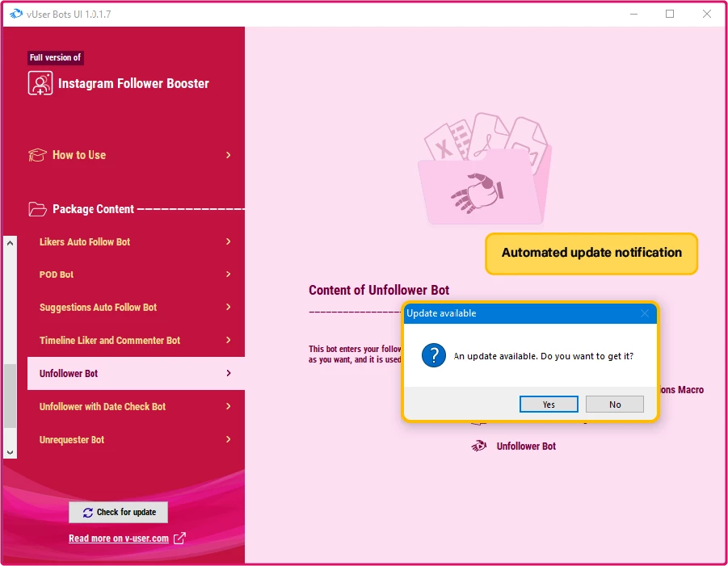
Task: Click the Instagram Follower Booster profile icon
Action: point(40,83)
